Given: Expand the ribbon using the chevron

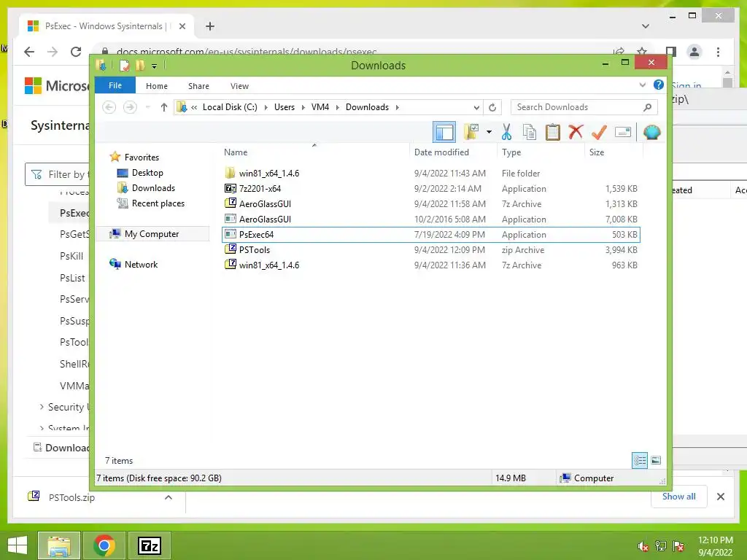Looking at the screenshot, I should (642, 85).
